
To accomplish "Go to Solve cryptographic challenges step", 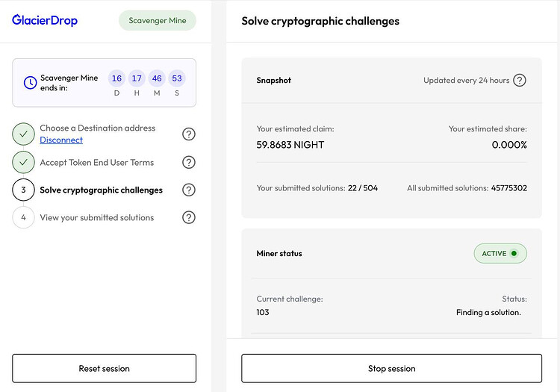I will pos(101,190).
